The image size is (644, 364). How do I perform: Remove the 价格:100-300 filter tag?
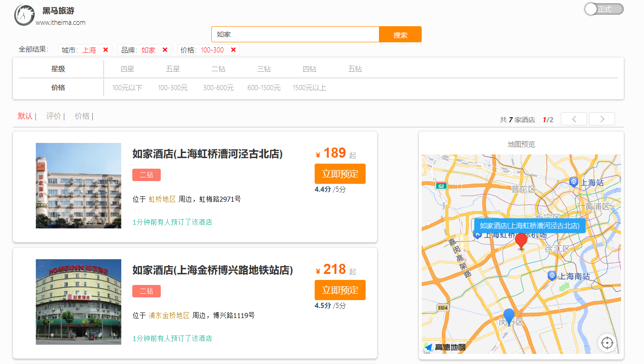233,50
